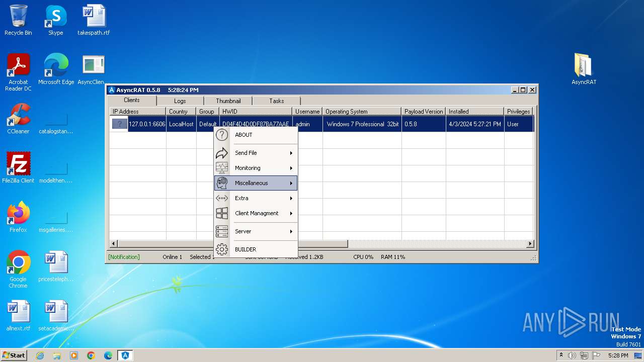Click the Notification status bar label
The height and width of the screenshot is (362, 644).
(x=124, y=257)
